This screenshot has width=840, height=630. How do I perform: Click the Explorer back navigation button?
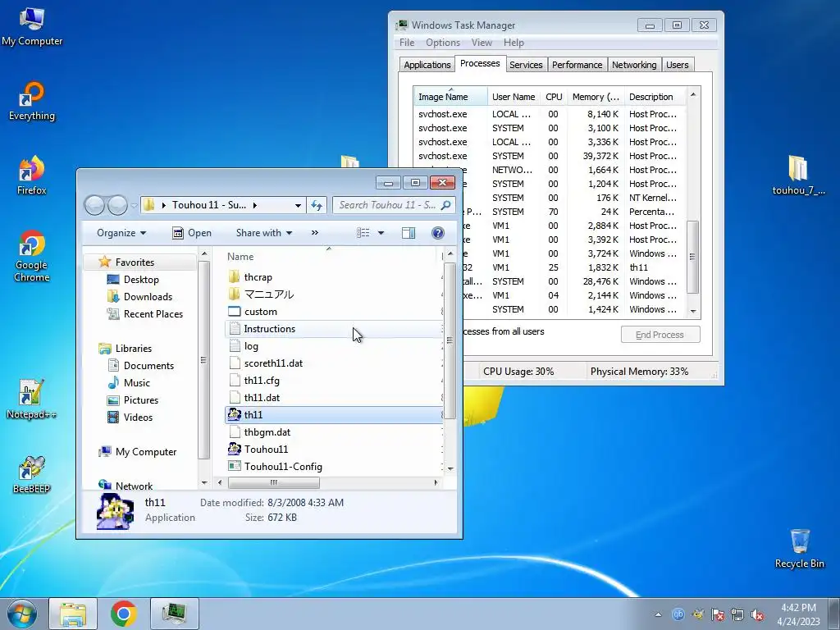(94, 205)
